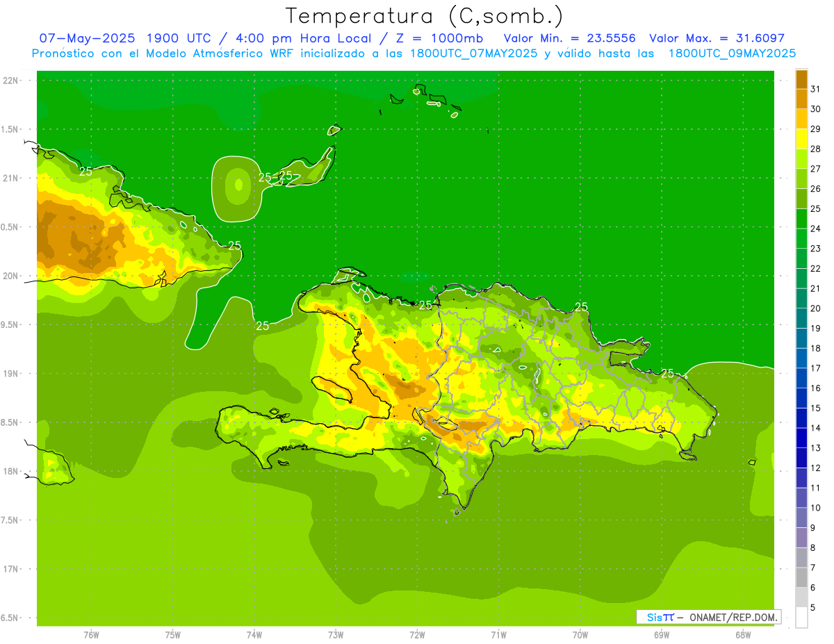Viewport: 834px width, 644px height.
Task: Click the "1800UTC_09MAY2025" valid-until time
Action: (732, 53)
